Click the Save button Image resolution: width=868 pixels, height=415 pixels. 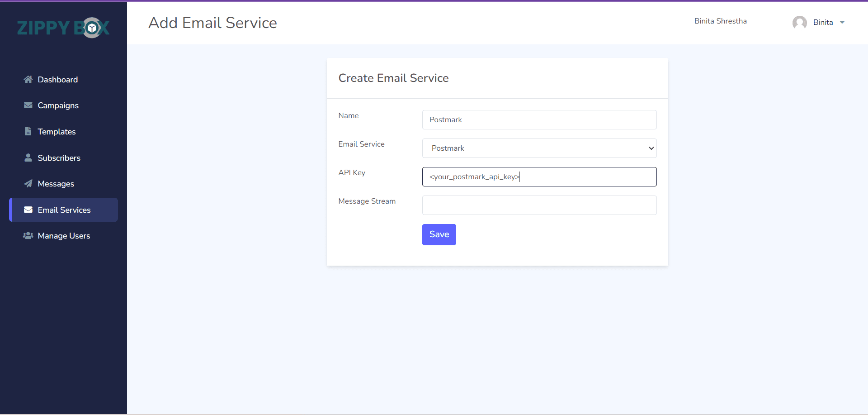pyautogui.click(x=439, y=234)
